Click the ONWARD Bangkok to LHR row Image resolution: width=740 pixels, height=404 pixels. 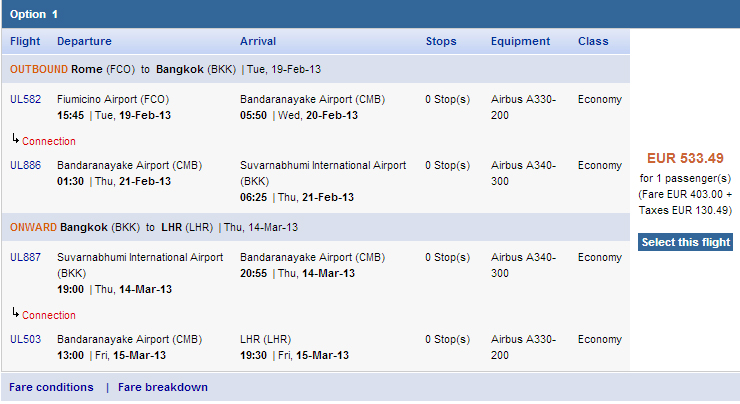point(316,227)
